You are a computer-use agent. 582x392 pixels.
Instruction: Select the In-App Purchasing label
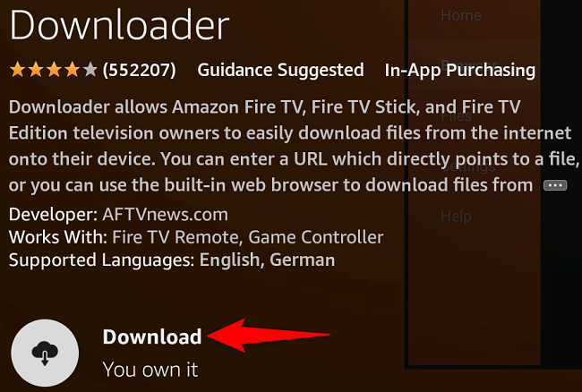460,70
